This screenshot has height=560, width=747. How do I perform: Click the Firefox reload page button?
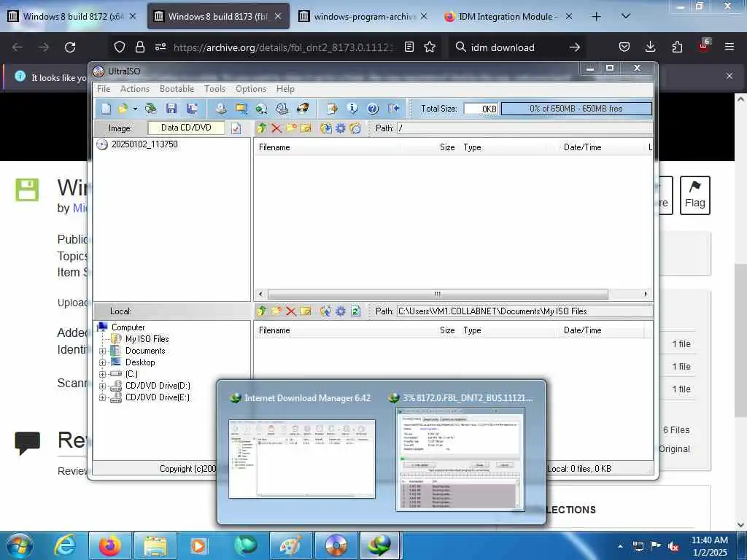point(70,47)
